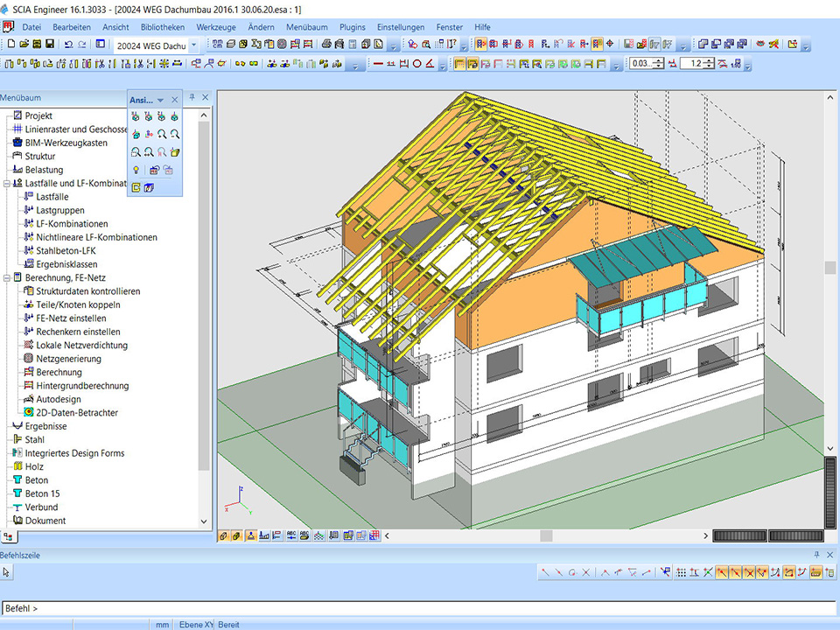Toggle auto-hide pin on Befehlszeile panel
The width and height of the screenshot is (840, 630).
point(817,555)
